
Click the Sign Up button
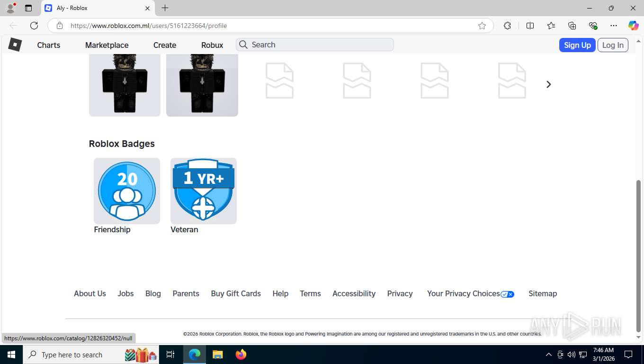[577, 45]
